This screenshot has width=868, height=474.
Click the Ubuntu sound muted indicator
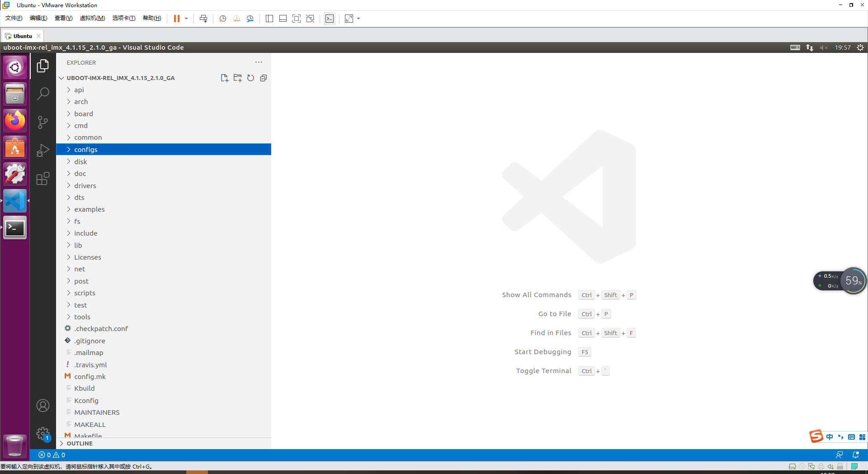coord(824,47)
